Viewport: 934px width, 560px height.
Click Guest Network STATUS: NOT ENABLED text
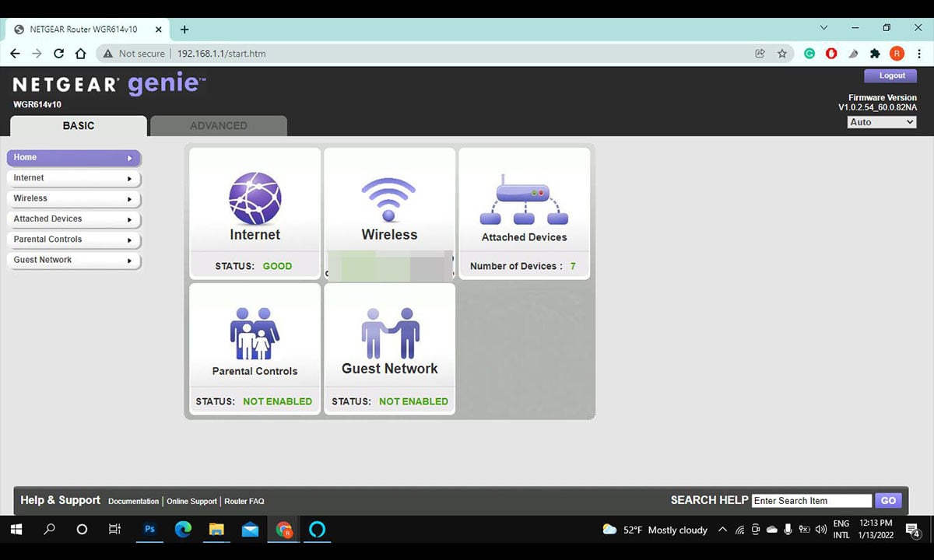coord(389,401)
